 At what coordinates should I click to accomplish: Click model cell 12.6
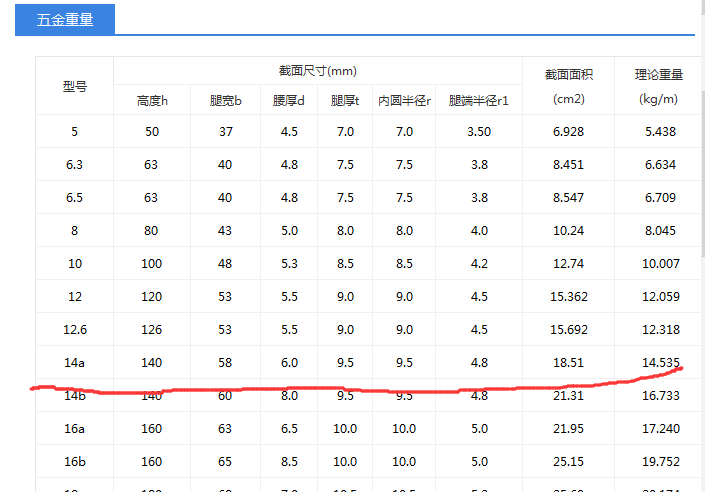(75, 330)
